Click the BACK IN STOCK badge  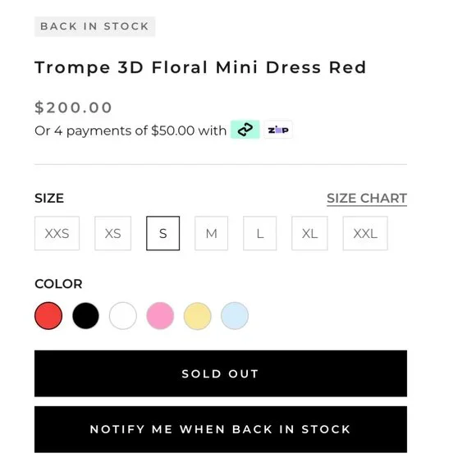coord(94,26)
